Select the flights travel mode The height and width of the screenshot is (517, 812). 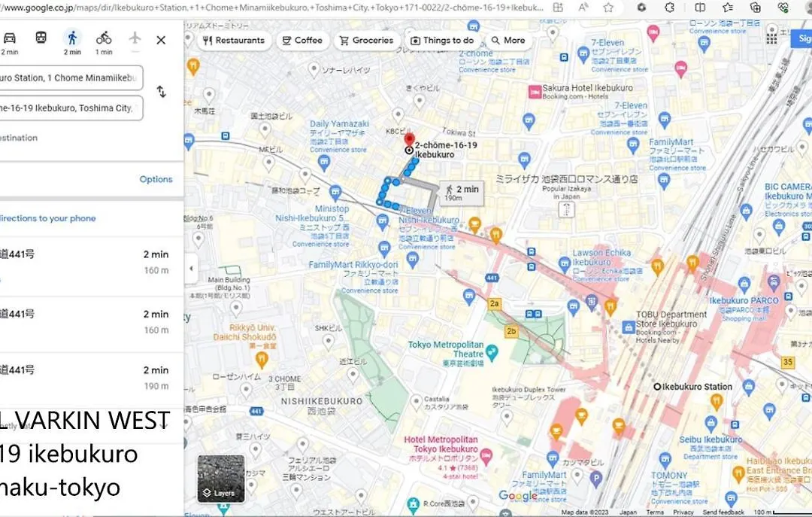click(x=135, y=38)
